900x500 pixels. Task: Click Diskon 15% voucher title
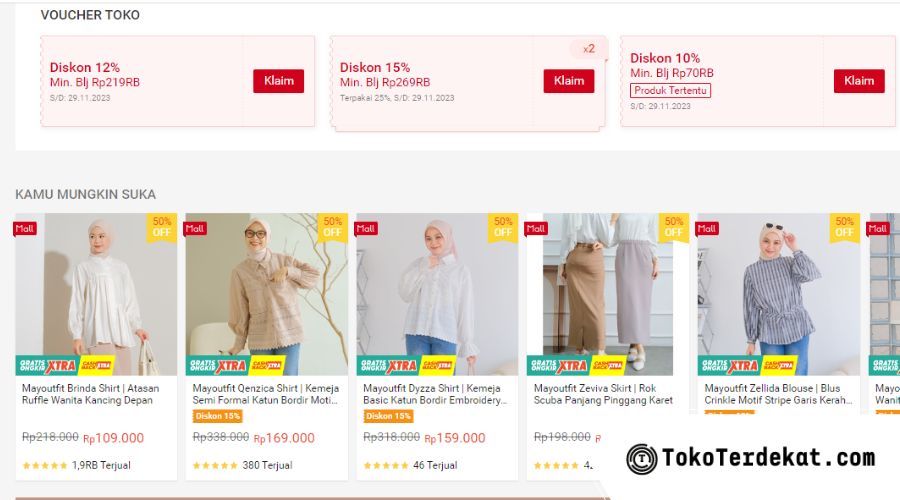pos(375,68)
